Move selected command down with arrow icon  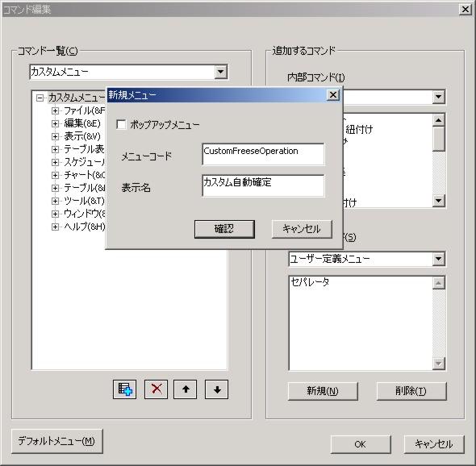[x=217, y=389]
